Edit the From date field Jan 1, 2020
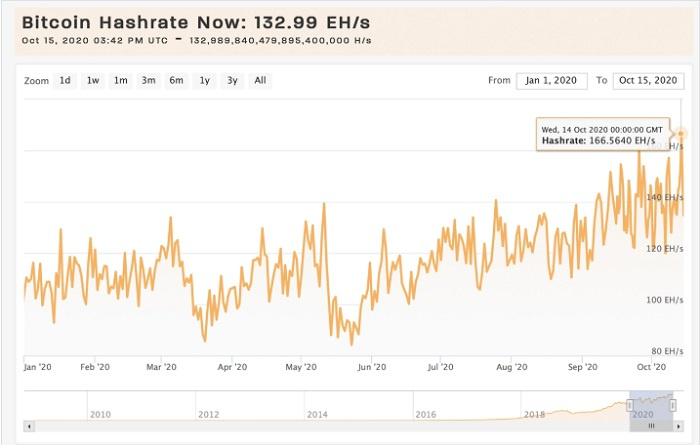700x445 pixels. [552, 81]
